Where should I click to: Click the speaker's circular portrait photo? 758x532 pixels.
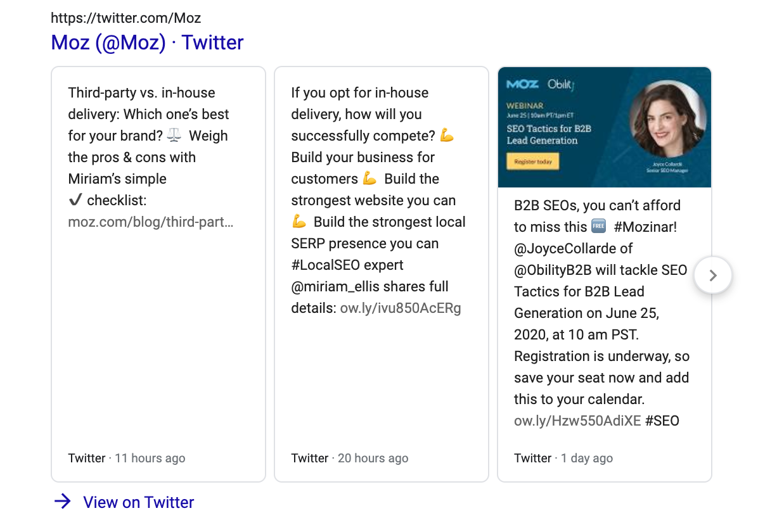point(667,120)
